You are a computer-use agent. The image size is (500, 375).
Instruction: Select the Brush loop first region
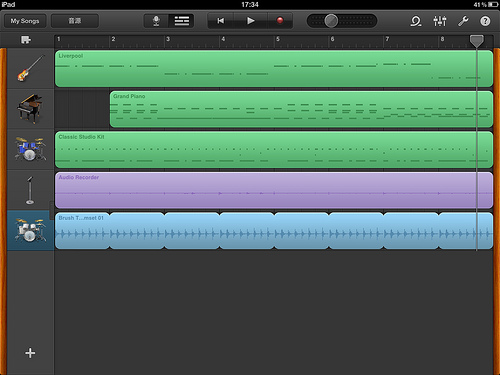pyautogui.click(x=82, y=231)
